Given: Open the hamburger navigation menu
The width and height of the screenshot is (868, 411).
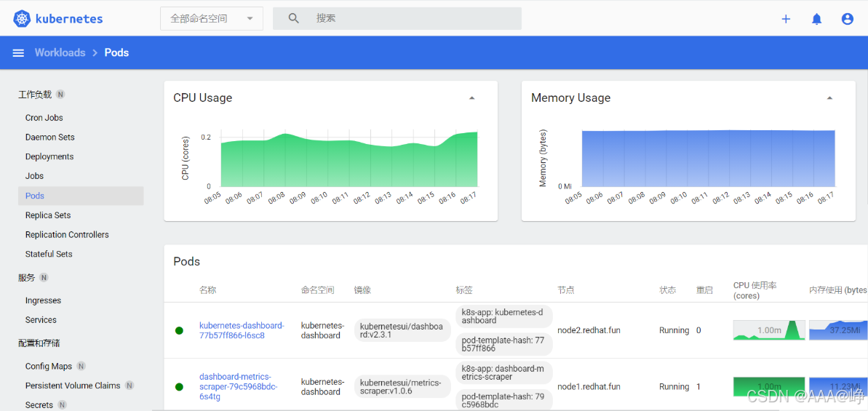Looking at the screenshot, I should [x=18, y=52].
